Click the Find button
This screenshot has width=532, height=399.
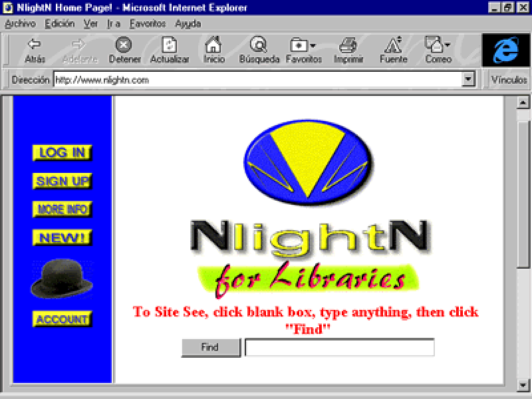[x=211, y=347]
